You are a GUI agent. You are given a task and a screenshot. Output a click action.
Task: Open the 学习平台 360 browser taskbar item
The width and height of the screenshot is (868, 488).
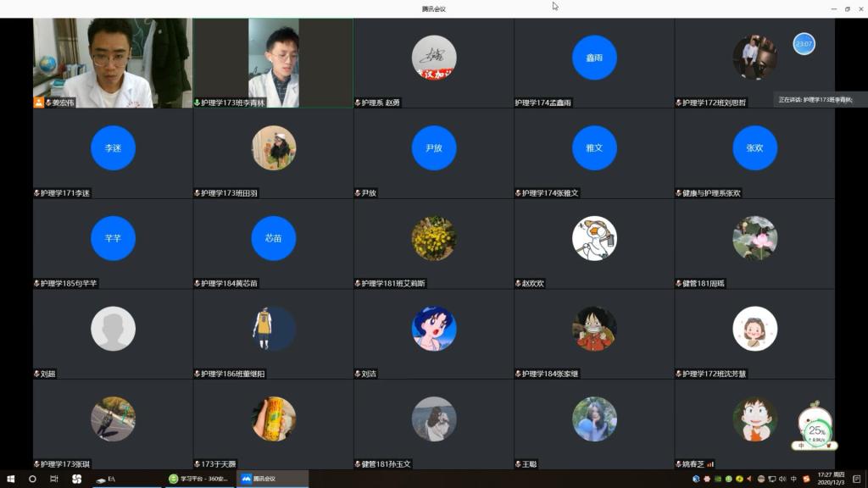[x=199, y=479]
